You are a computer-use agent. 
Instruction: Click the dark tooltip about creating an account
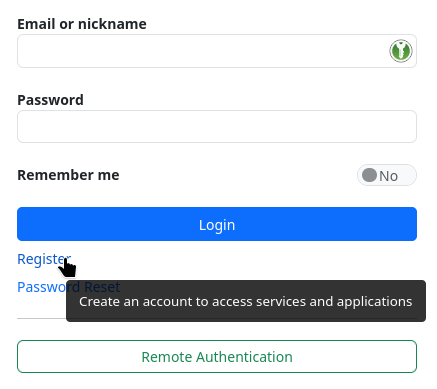[246, 301]
